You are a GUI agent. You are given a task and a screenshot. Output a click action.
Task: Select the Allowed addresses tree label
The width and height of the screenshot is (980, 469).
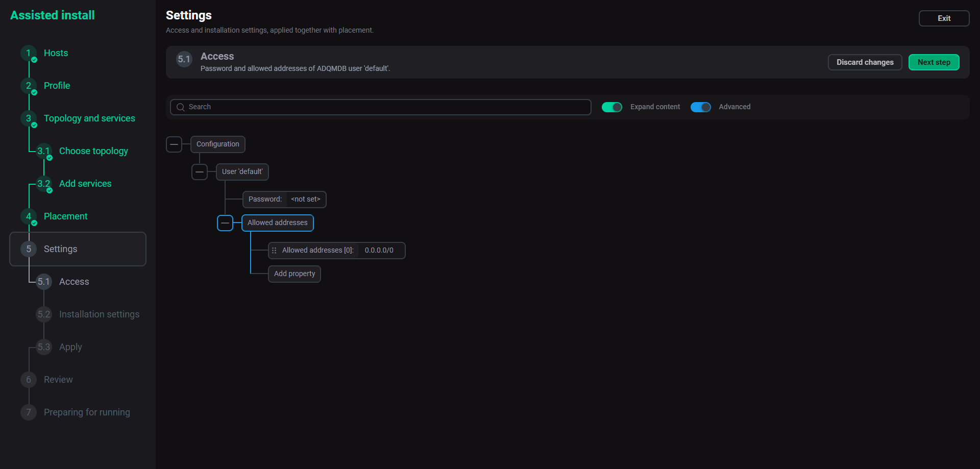pos(278,223)
